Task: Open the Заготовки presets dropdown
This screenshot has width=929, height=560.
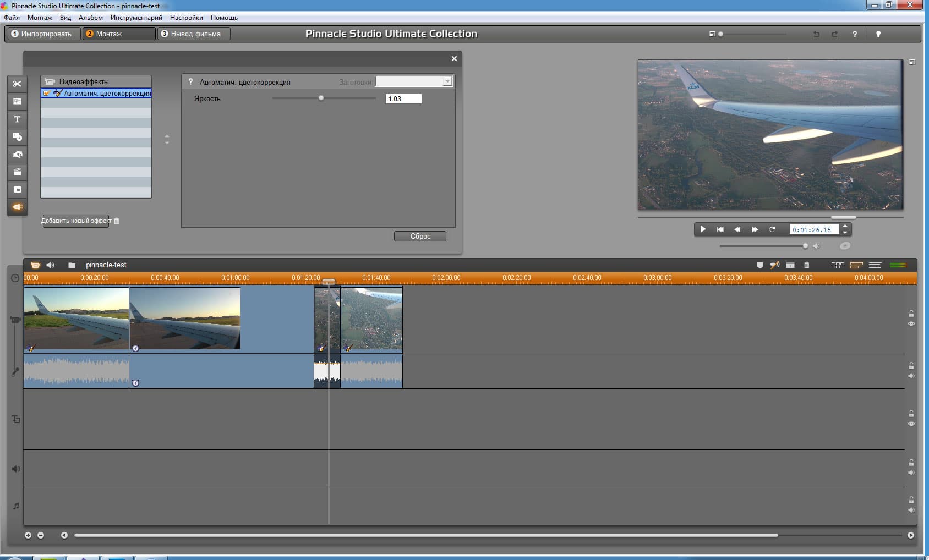Action: coord(447,82)
